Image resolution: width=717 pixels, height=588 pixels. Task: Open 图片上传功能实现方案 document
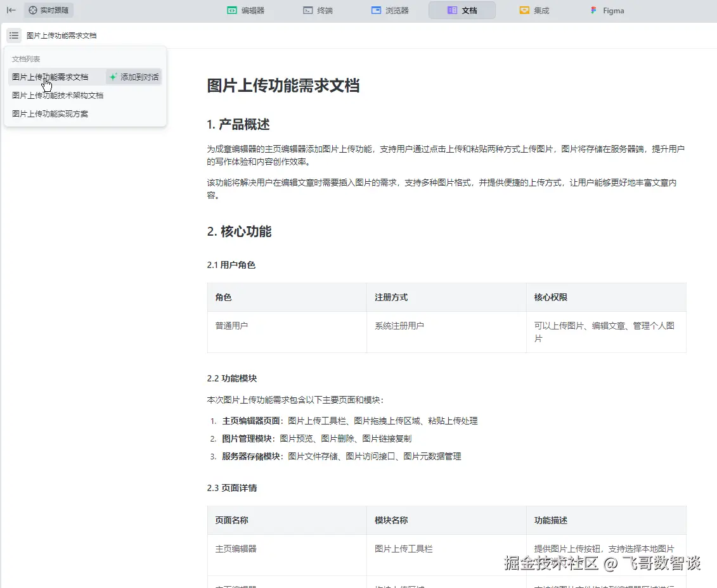coord(50,113)
